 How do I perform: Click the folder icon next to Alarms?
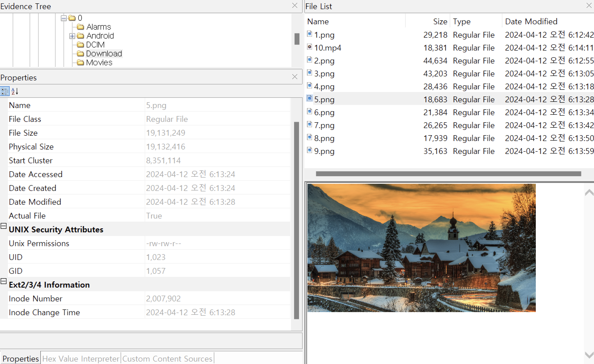[80, 27]
